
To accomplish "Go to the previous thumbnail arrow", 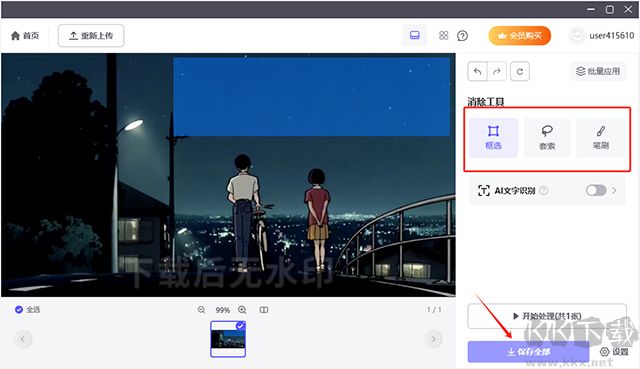I will (23, 339).
